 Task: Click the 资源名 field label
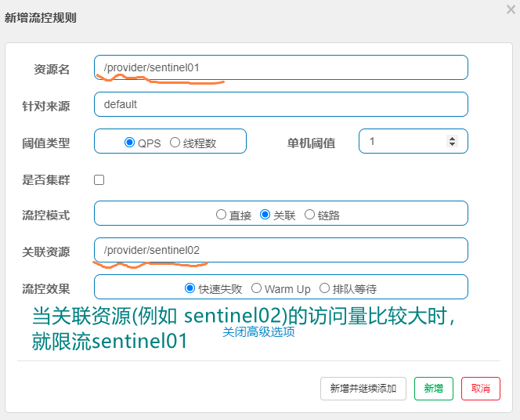click(x=52, y=69)
